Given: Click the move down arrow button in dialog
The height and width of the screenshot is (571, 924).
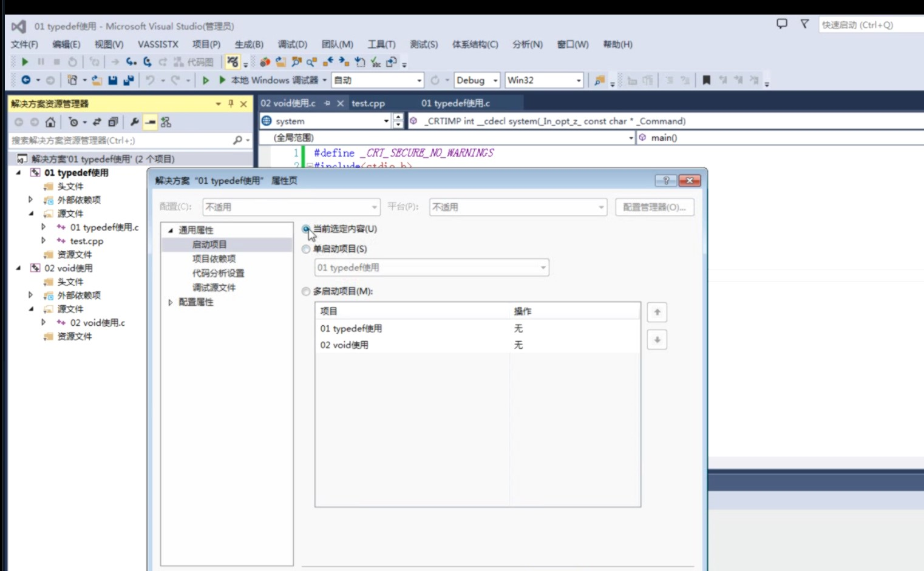Looking at the screenshot, I should [657, 340].
